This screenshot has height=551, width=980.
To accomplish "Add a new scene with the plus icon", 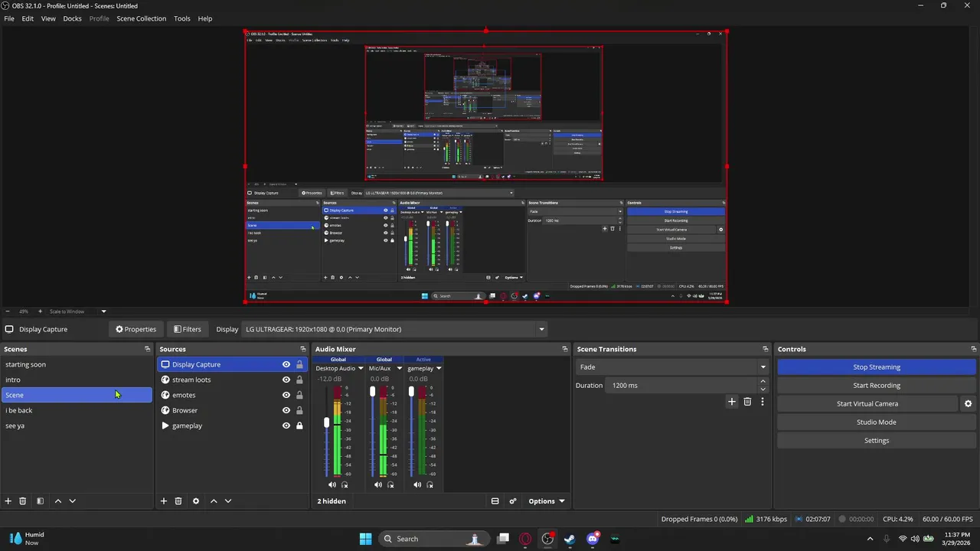I will (8, 501).
